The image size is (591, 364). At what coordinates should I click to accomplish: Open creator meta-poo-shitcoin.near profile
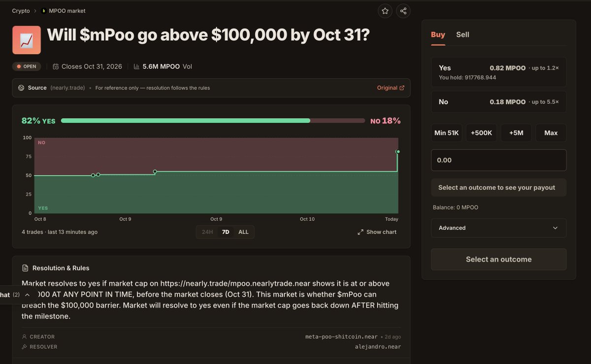click(341, 337)
